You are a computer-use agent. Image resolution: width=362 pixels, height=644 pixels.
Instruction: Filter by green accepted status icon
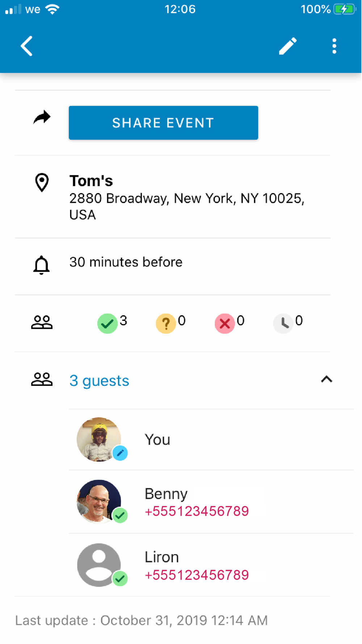click(108, 323)
